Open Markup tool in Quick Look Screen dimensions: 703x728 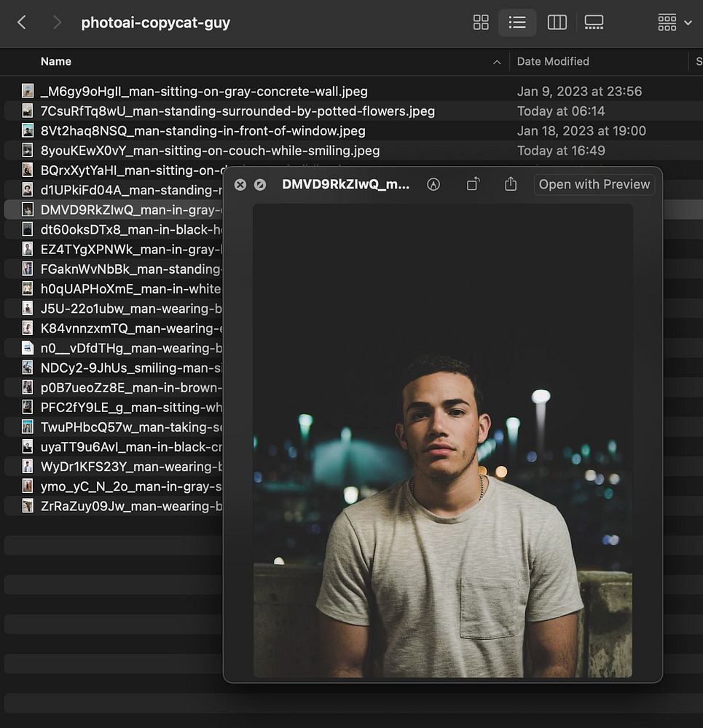(x=433, y=184)
